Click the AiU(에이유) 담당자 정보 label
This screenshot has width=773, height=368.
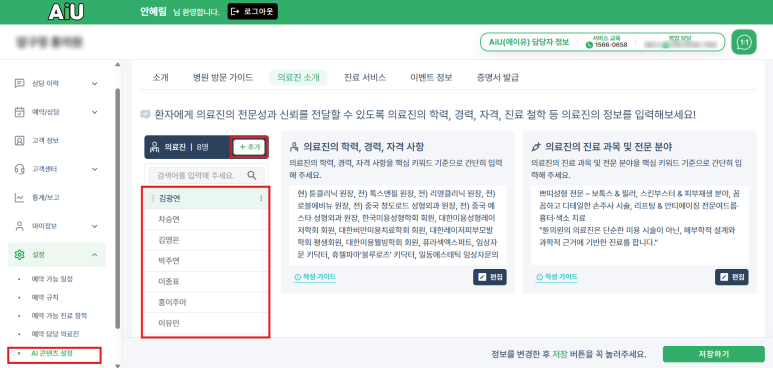[x=529, y=42]
